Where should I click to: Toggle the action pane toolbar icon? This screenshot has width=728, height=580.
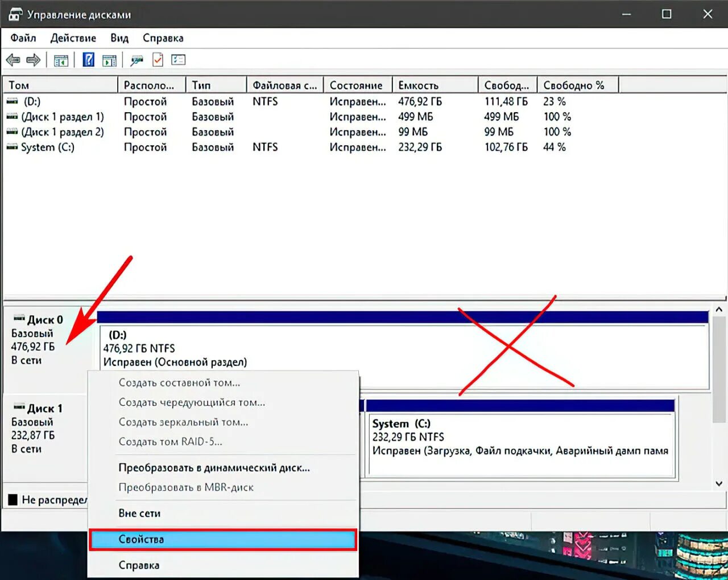tap(109, 60)
